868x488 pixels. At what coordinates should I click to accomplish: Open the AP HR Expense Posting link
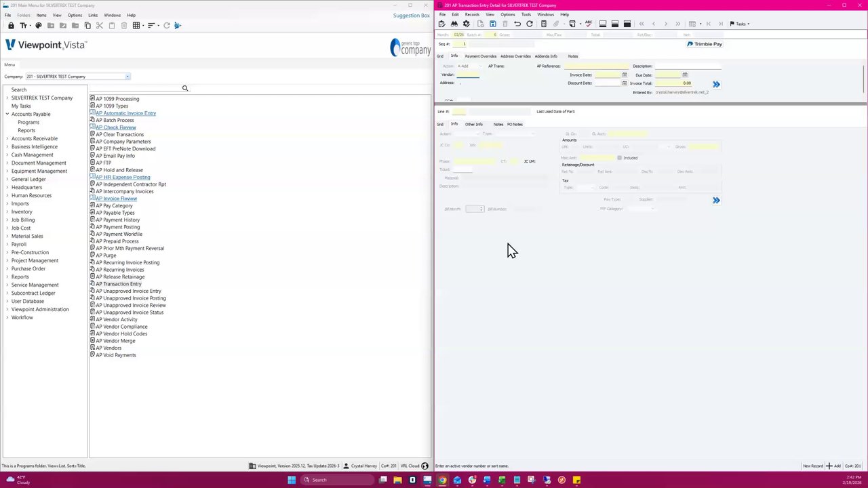tap(123, 177)
